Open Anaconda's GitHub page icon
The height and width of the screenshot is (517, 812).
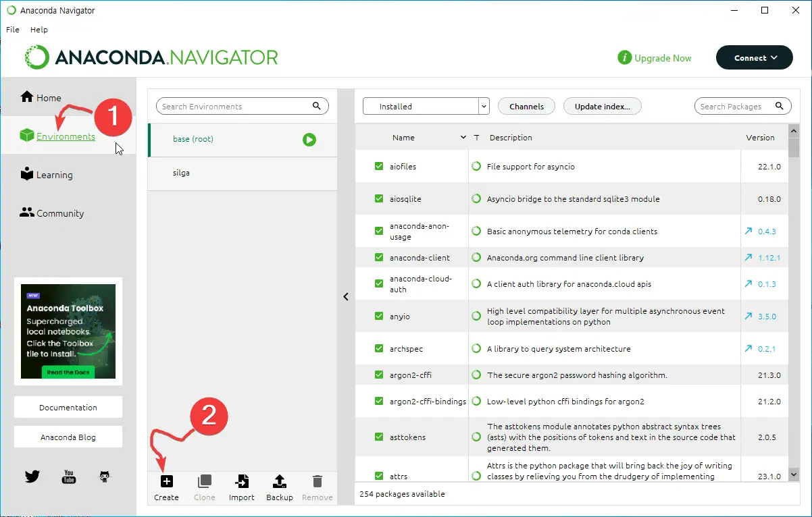point(104,476)
